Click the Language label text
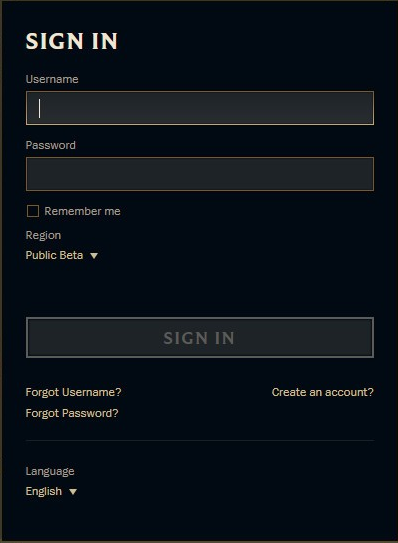The width and height of the screenshot is (398, 543). pos(50,471)
